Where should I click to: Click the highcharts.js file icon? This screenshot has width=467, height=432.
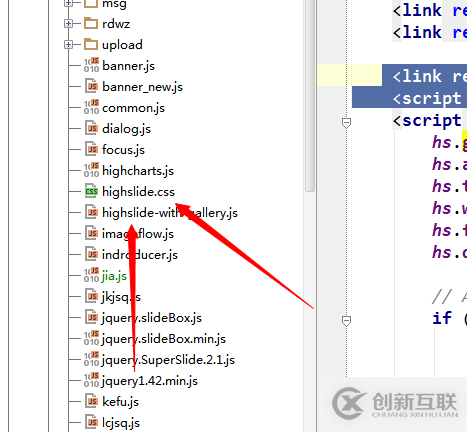click(x=91, y=170)
